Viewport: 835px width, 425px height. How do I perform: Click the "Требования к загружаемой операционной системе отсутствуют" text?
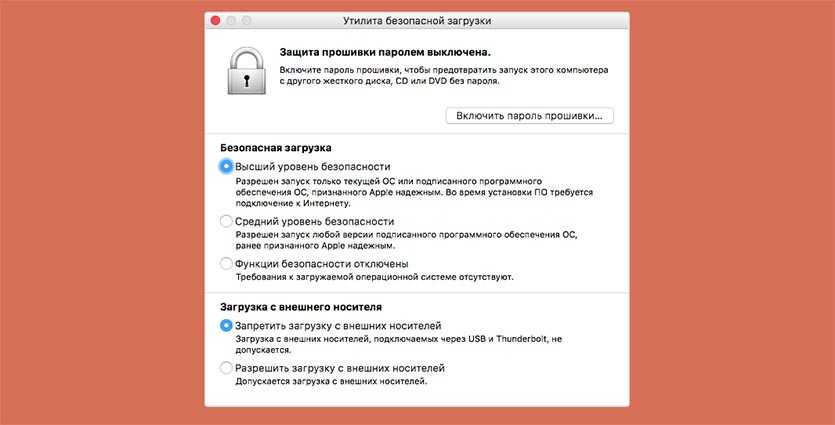pyautogui.click(x=381, y=277)
